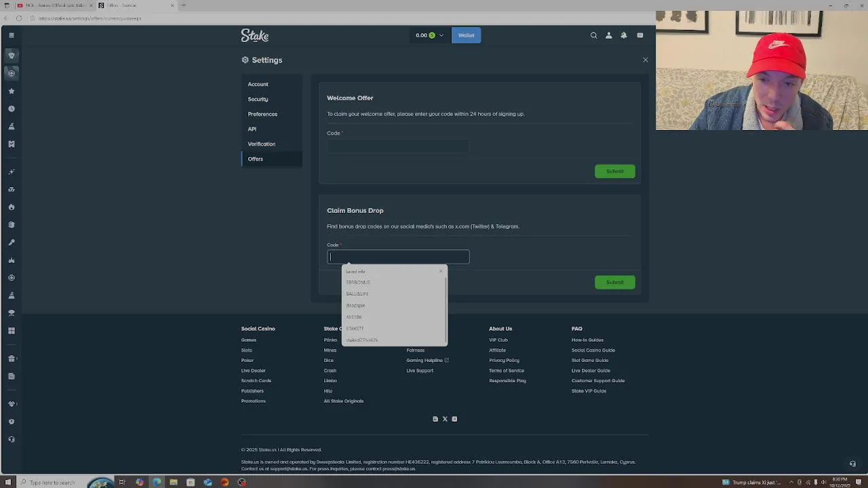Open Customer Support Guide link
The image size is (868, 488).
(x=598, y=380)
